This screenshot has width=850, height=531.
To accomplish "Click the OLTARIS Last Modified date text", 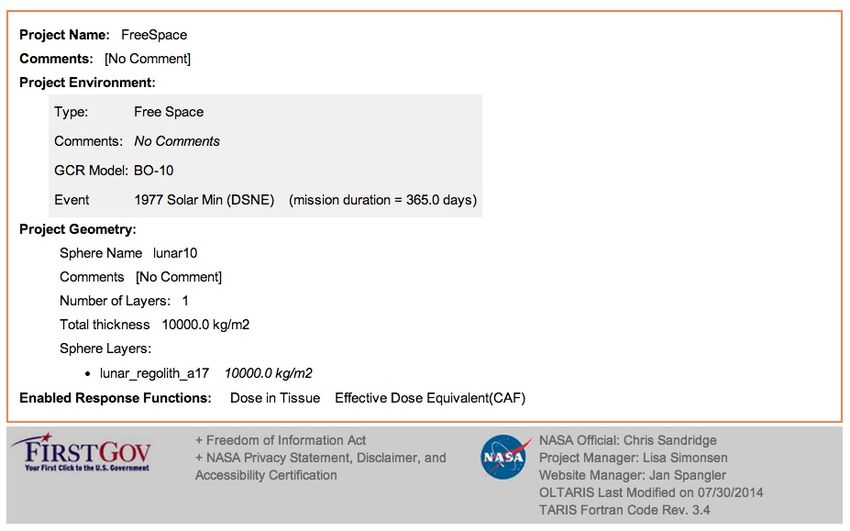I will (x=651, y=493).
